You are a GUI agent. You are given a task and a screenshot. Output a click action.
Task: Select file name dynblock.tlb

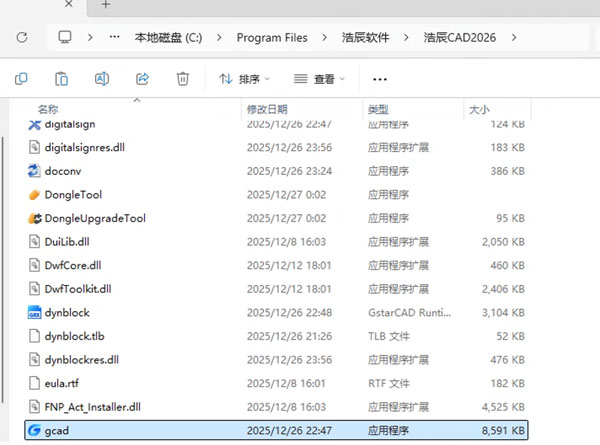click(x=74, y=336)
